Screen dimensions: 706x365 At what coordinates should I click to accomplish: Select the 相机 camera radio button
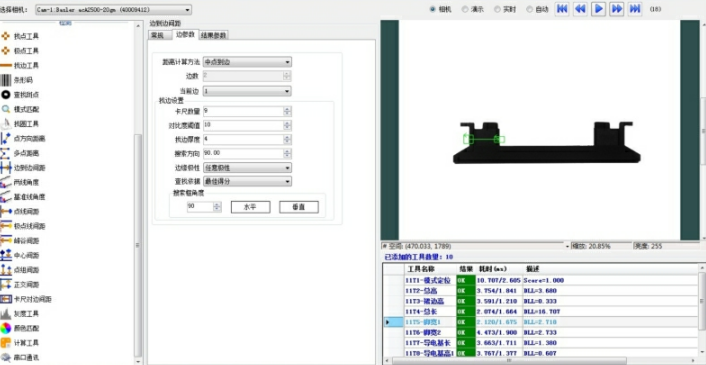(x=433, y=9)
